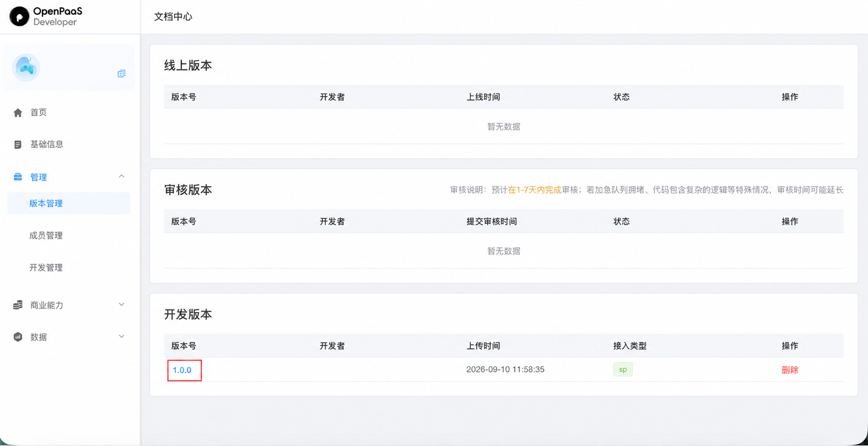The image size is (868, 446).
Task: Click the 线上版本 section heading
Action: 188,65
